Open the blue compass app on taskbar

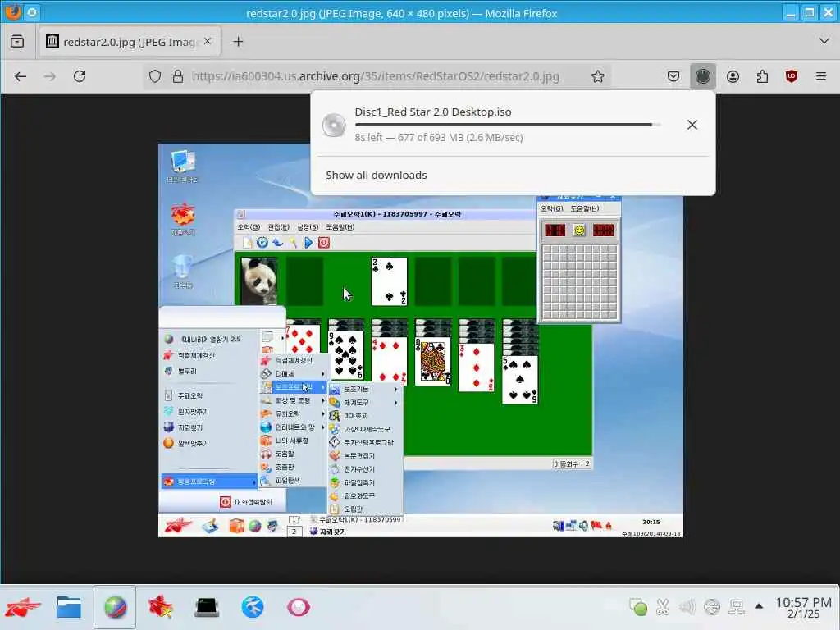(253, 608)
